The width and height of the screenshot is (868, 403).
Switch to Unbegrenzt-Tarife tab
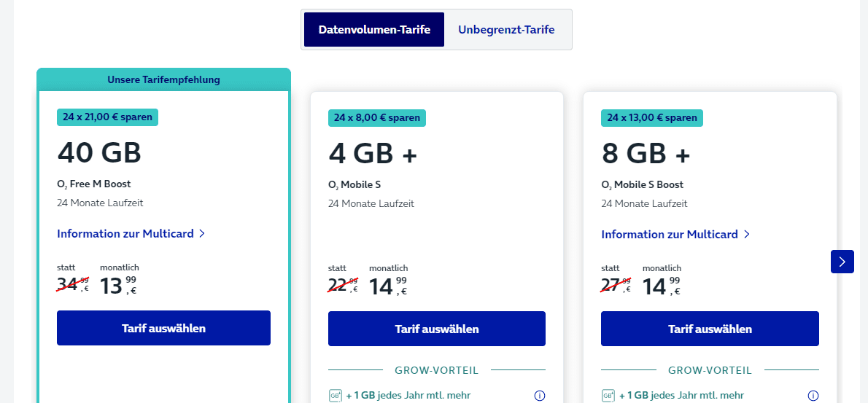[506, 29]
